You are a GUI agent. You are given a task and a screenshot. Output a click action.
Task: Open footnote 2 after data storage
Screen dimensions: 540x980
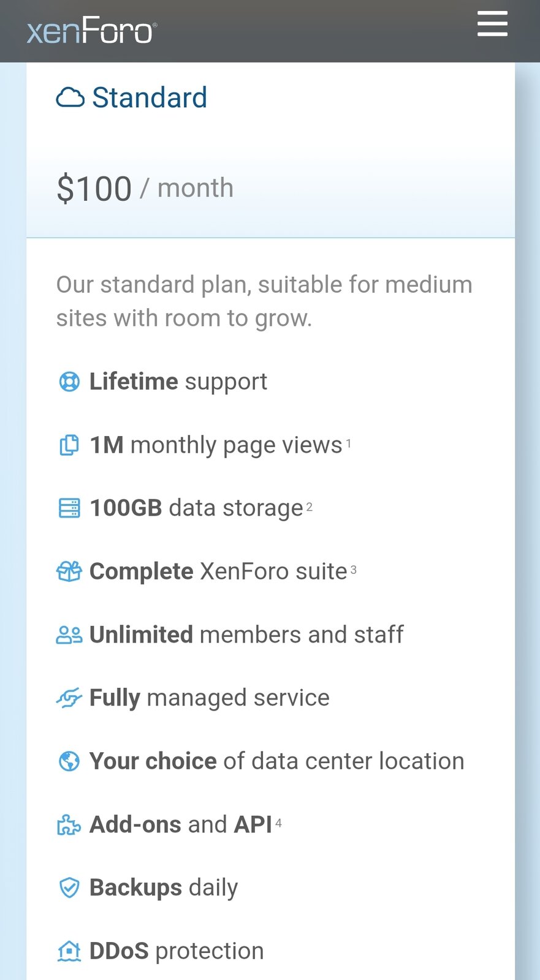(x=310, y=507)
